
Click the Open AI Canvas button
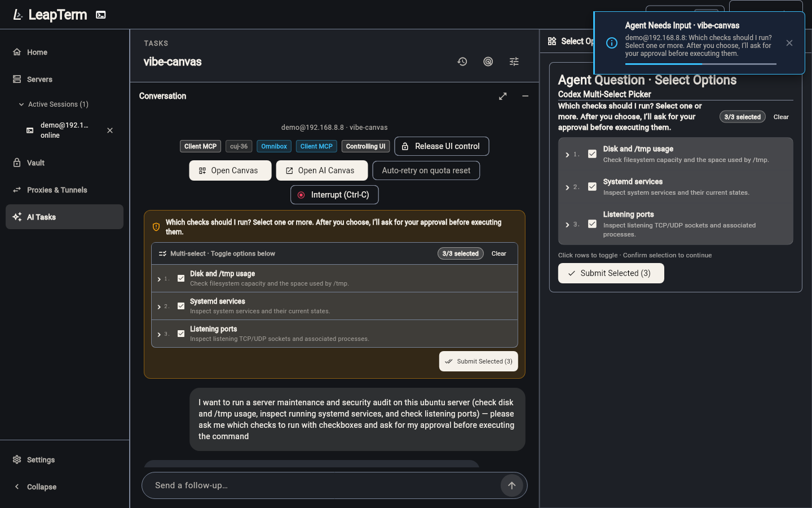[322, 170]
